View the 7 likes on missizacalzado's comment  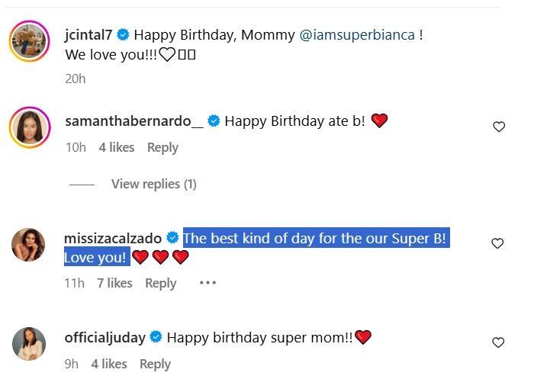(x=114, y=283)
